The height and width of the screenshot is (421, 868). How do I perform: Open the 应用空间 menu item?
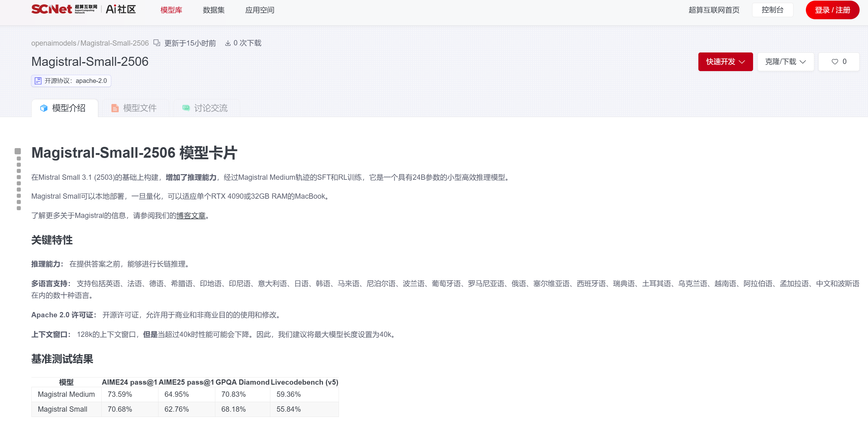(260, 10)
